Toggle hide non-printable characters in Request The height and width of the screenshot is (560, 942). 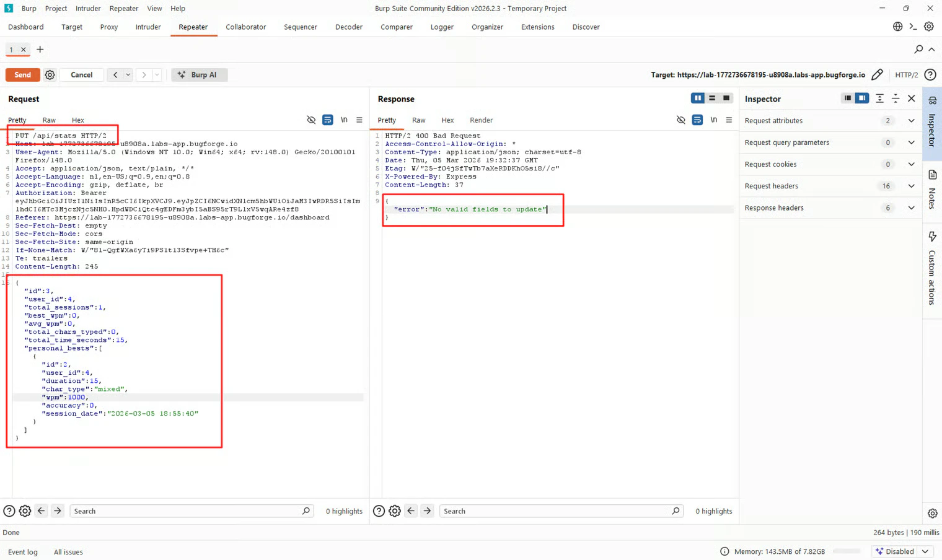point(311,120)
